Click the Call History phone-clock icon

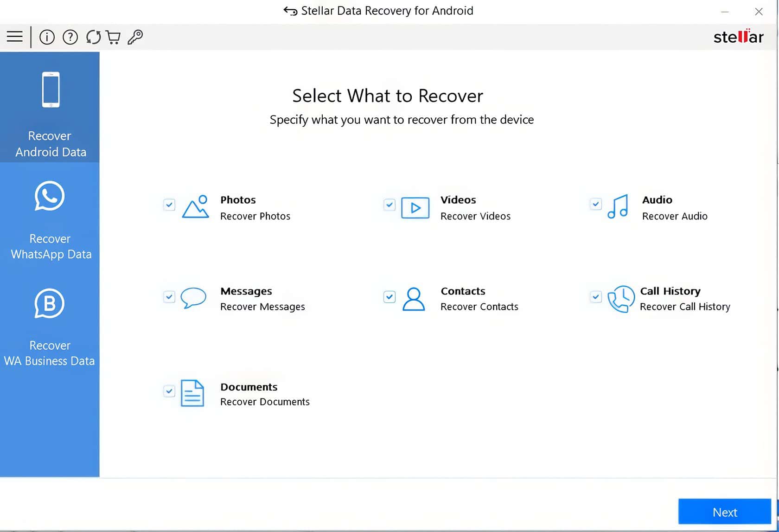pyautogui.click(x=620, y=299)
